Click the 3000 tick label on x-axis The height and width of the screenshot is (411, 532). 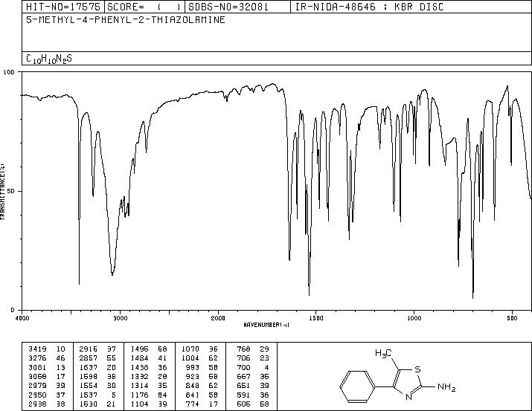click(x=120, y=318)
